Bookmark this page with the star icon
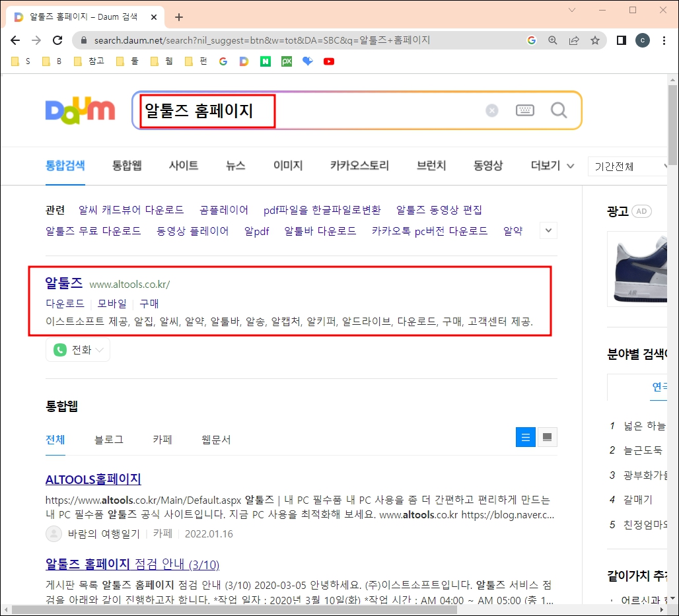Viewport: 679px width, 616px height. [x=594, y=40]
